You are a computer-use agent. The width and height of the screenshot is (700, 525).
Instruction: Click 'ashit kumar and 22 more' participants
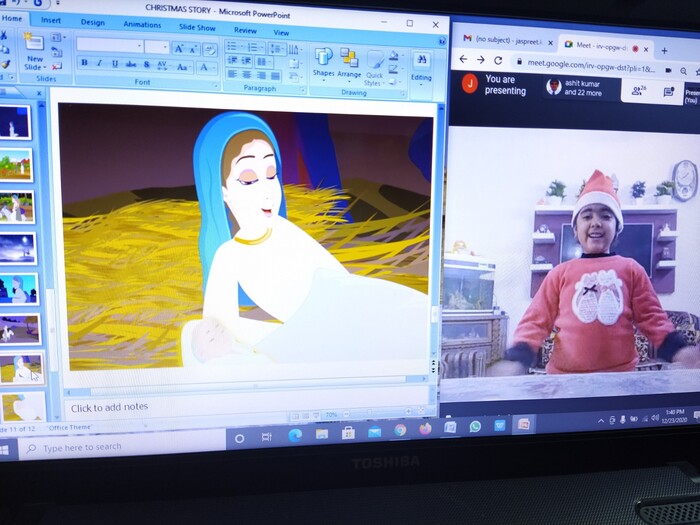click(x=575, y=88)
